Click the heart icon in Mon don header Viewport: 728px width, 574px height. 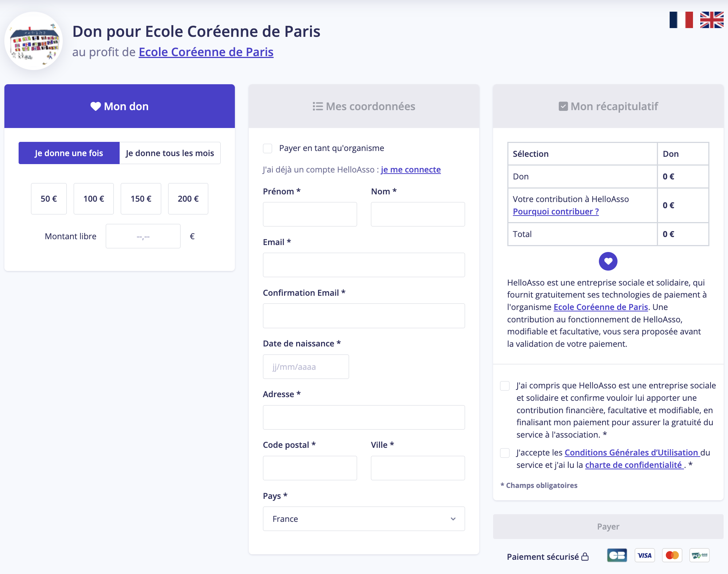point(96,106)
